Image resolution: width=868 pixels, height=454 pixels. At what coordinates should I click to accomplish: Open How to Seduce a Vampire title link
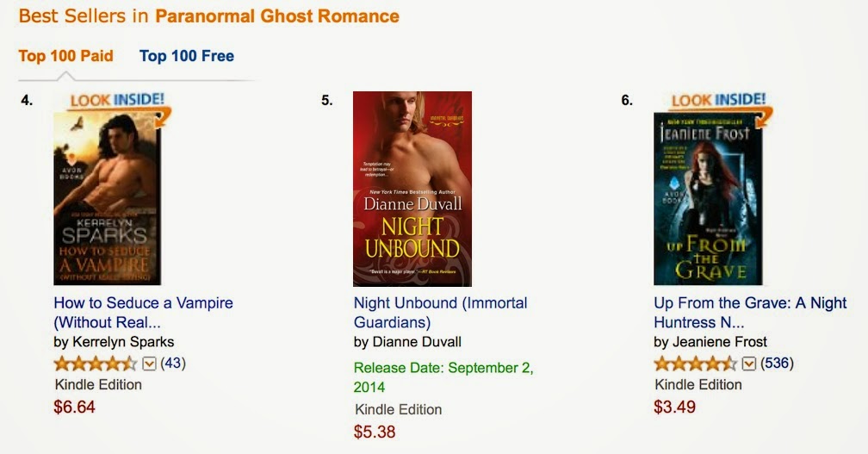143,313
